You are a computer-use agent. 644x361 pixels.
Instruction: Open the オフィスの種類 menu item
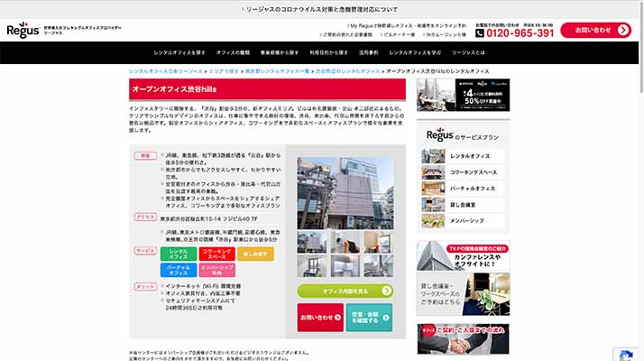pyautogui.click(x=233, y=53)
